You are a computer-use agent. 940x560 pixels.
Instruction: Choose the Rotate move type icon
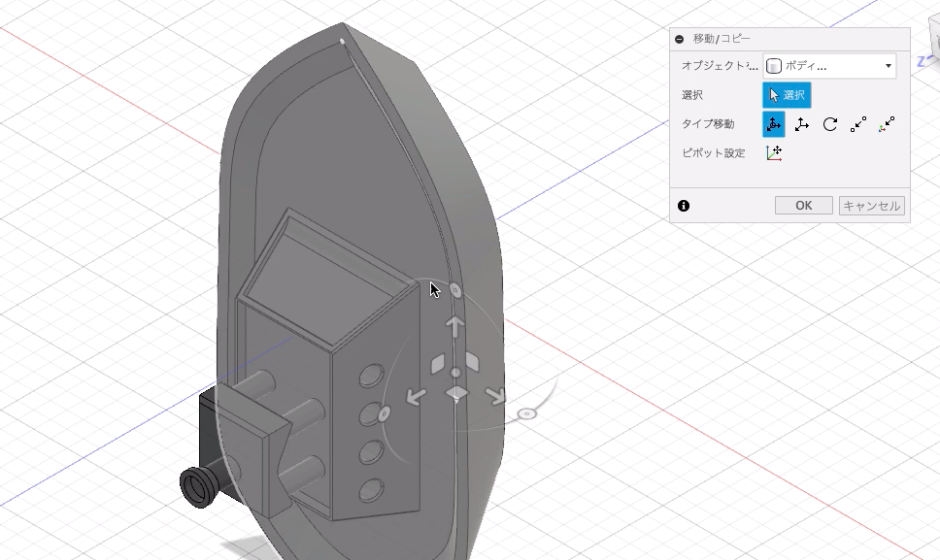[x=830, y=124]
